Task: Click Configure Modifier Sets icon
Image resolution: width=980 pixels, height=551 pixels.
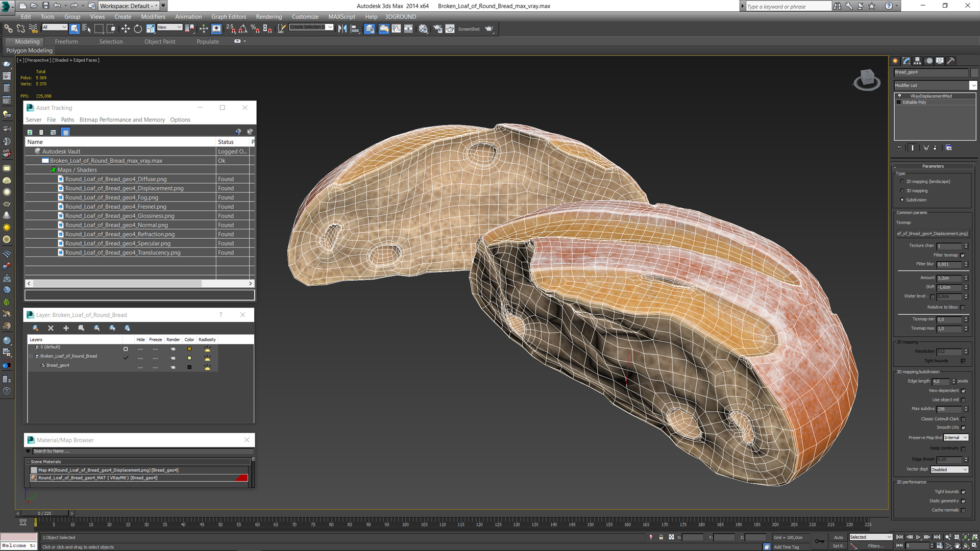Action: click(x=948, y=147)
